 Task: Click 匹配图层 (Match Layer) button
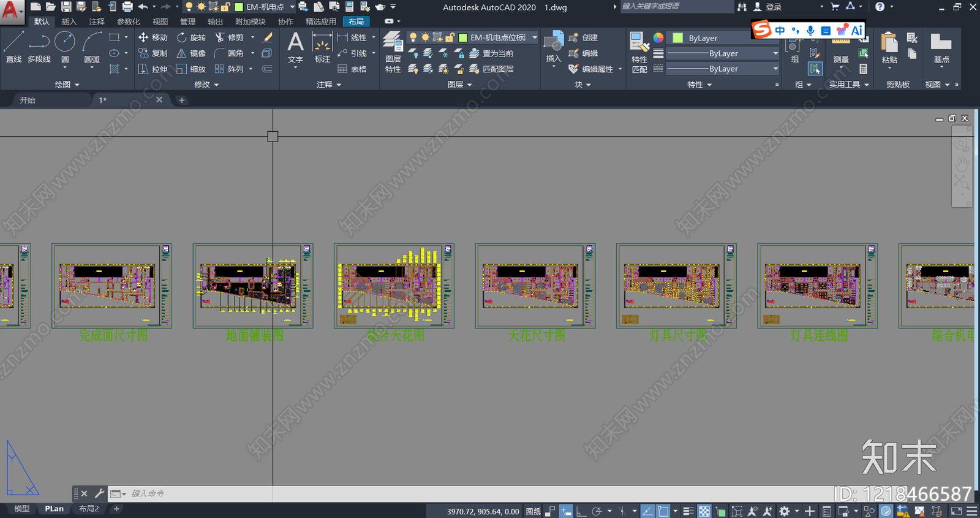pos(492,69)
